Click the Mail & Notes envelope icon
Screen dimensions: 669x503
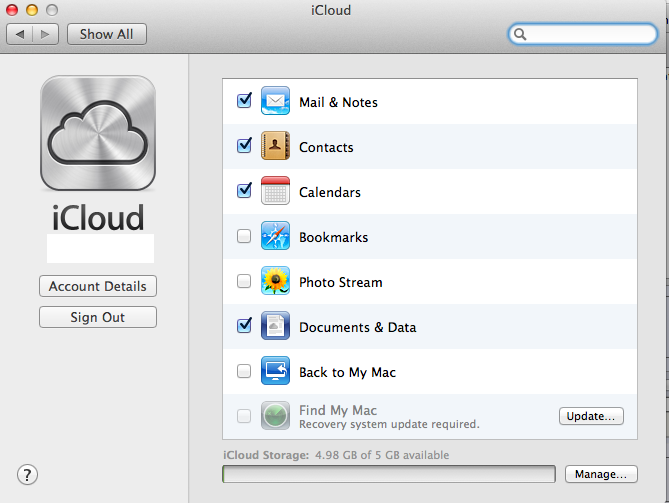[x=275, y=101]
